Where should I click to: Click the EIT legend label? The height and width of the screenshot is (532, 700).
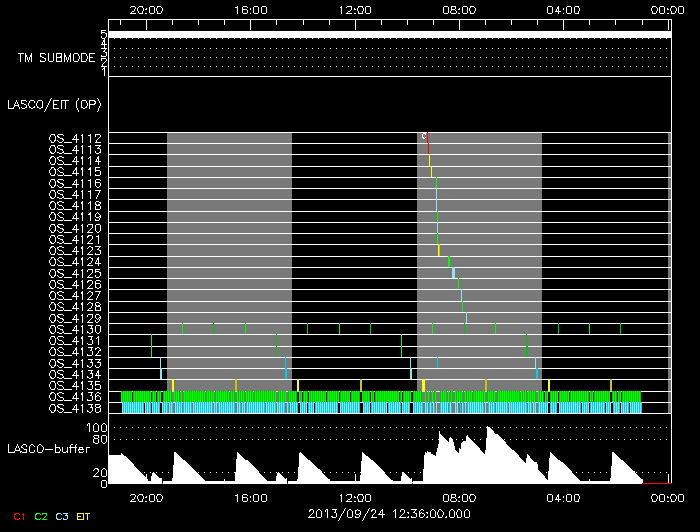(x=84, y=516)
